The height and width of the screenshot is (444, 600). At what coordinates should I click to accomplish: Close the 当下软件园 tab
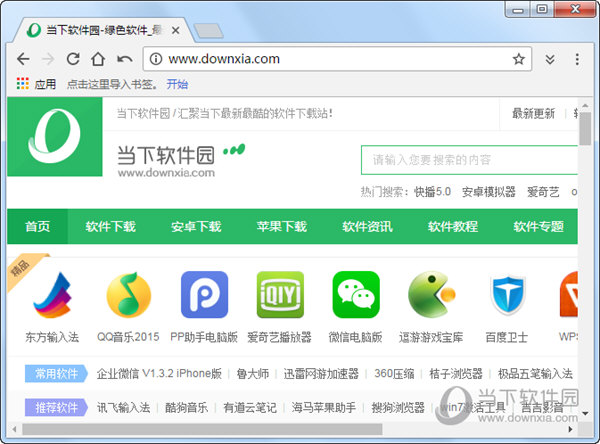(x=176, y=30)
